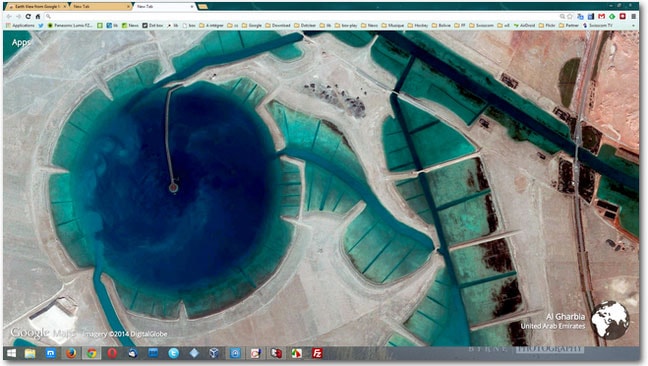
Task: Open the Applications bookmarks shortcut
Action: point(20,26)
